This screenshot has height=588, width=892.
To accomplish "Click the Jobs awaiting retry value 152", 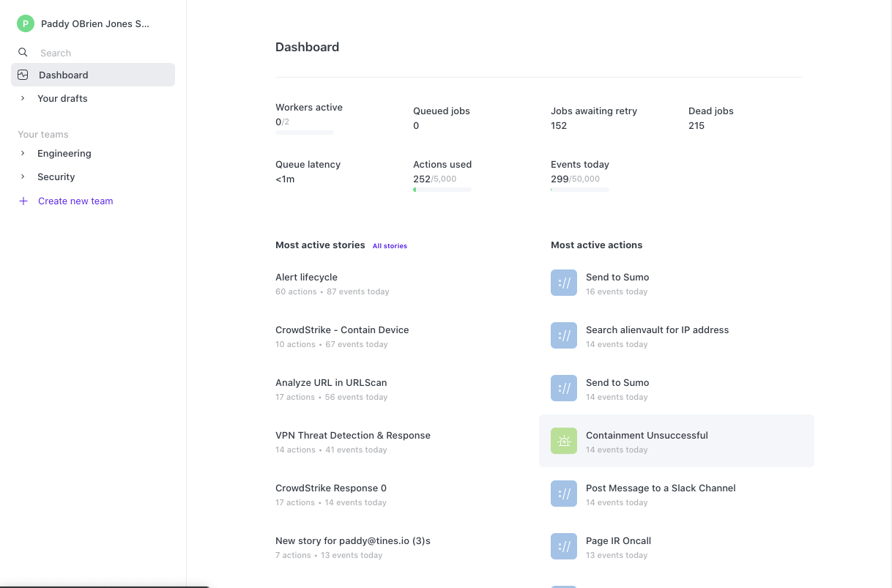I will 559,125.
